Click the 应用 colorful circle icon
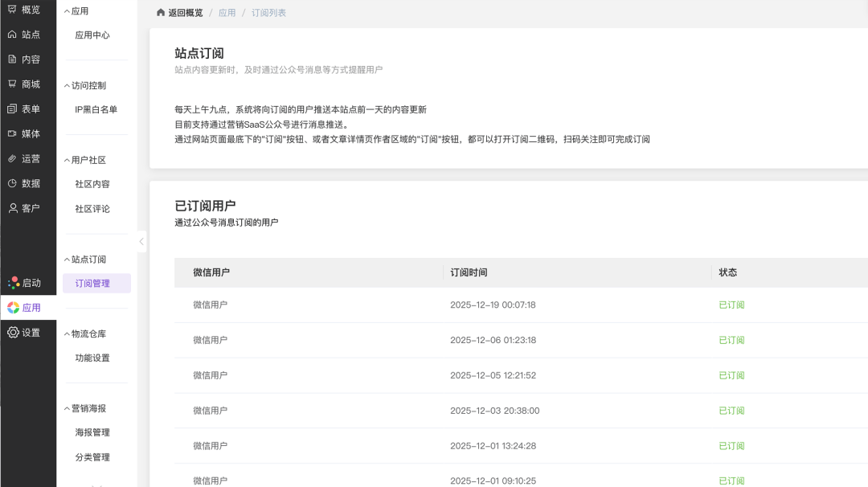Image resolution: width=868 pixels, height=487 pixels. (x=14, y=308)
